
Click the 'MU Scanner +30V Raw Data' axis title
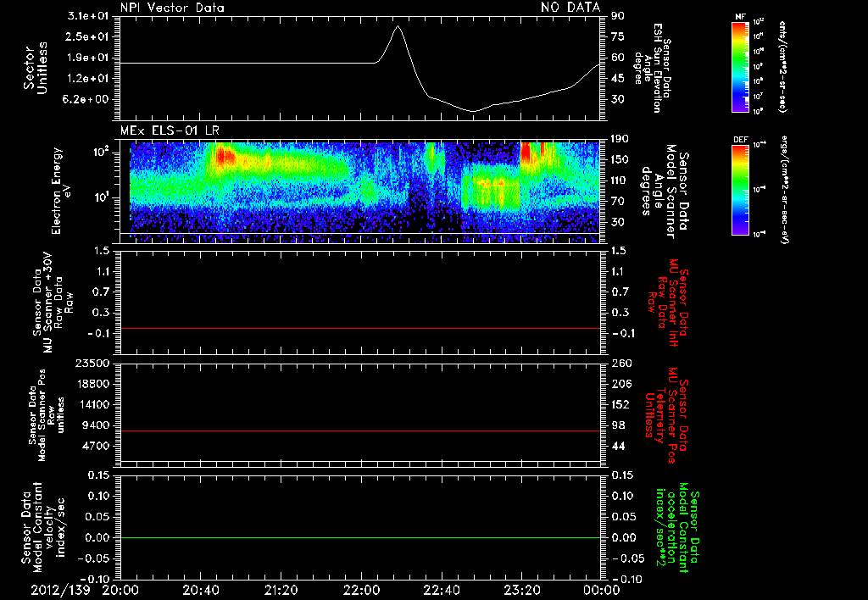click(x=53, y=303)
